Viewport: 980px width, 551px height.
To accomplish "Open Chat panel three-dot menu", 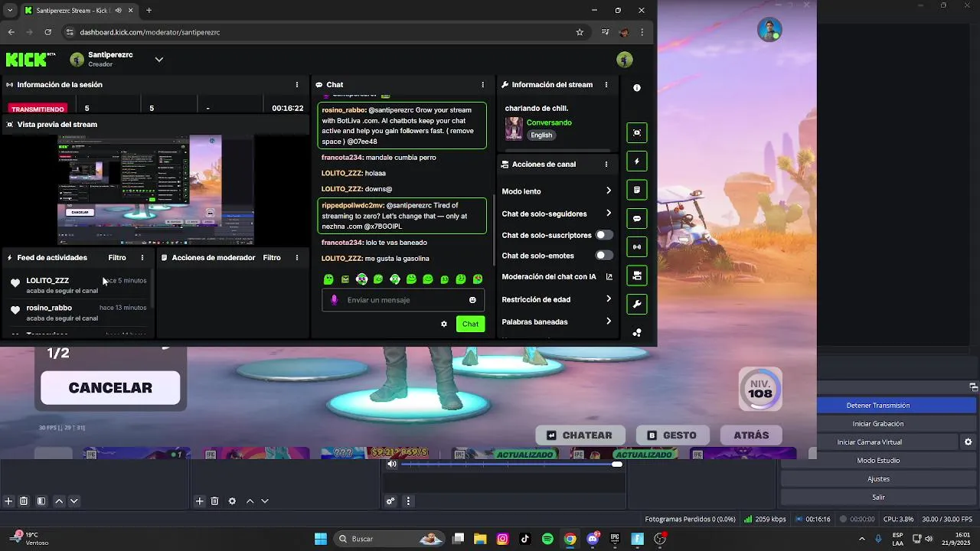I will [482, 85].
